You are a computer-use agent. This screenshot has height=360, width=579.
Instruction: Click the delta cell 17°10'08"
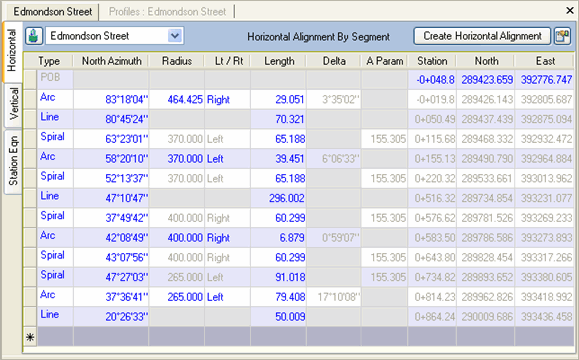[333, 297]
